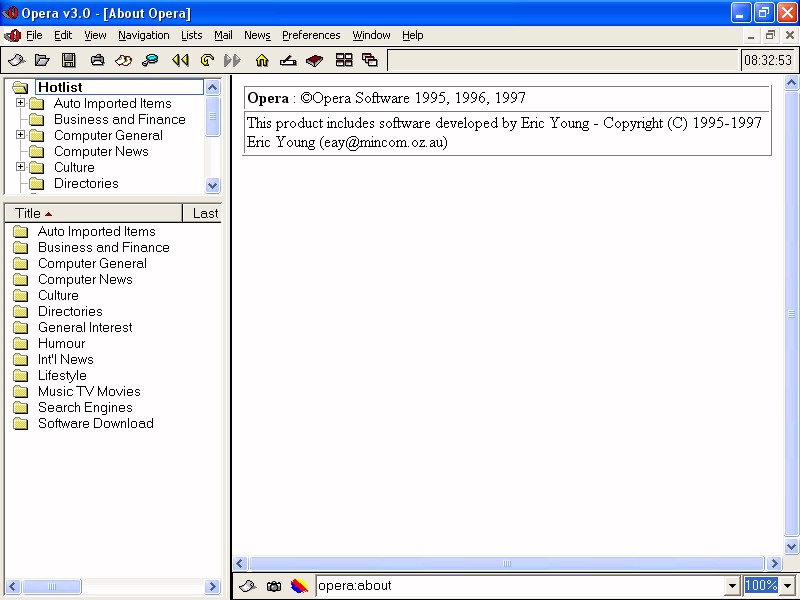Tile windows using the grid icon

coord(344,60)
